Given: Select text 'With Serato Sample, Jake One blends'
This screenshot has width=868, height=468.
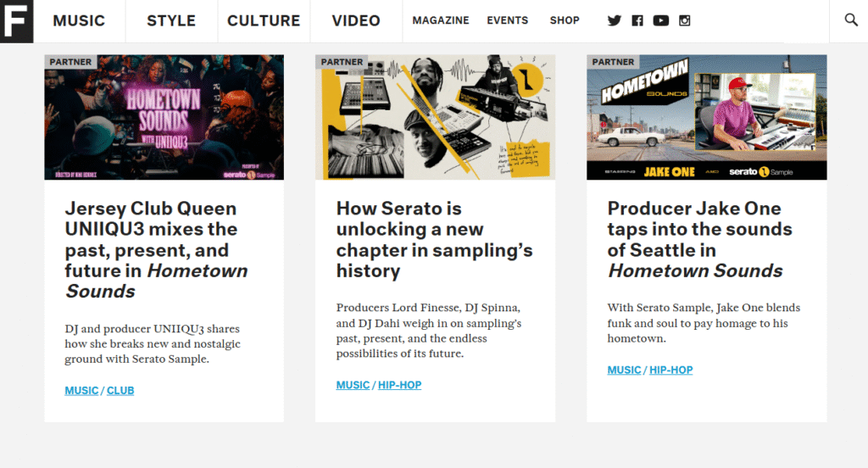Looking at the screenshot, I should [x=704, y=308].
